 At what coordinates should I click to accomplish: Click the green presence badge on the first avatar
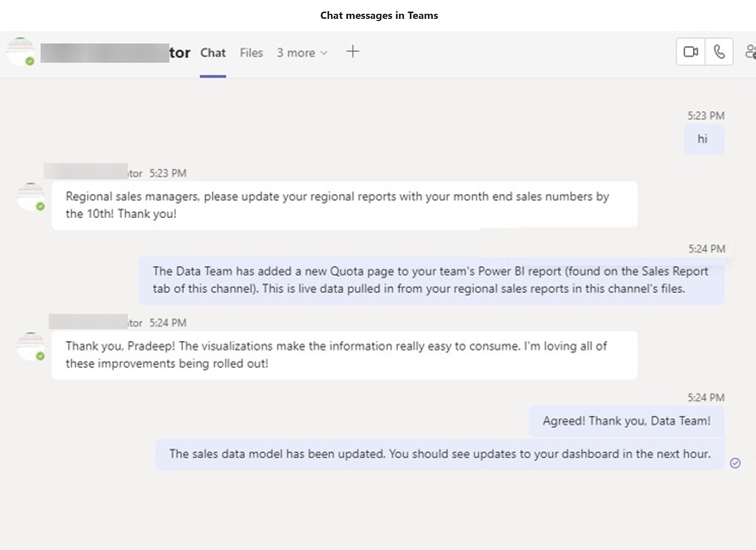40,207
